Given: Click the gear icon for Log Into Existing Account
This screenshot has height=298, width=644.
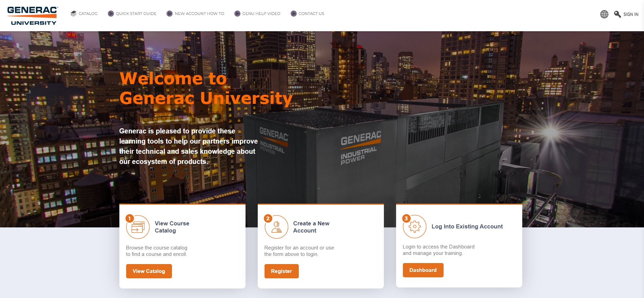Looking at the screenshot, I should tap(414, 226).
